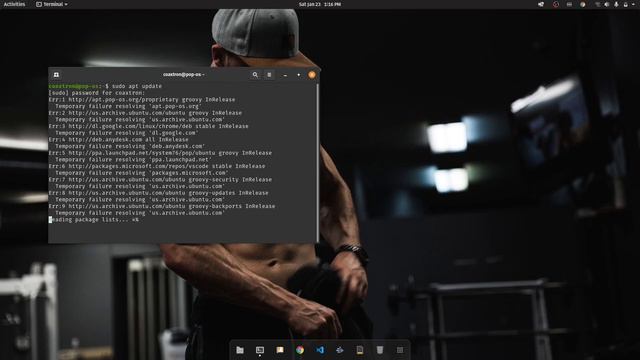Open the system power menu indicator
This screenshot has width=640, height=360.
coord(625,4)
